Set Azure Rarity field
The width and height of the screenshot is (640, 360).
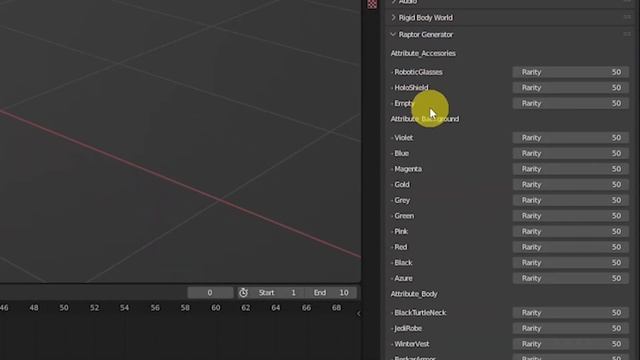tap(571, 278)
